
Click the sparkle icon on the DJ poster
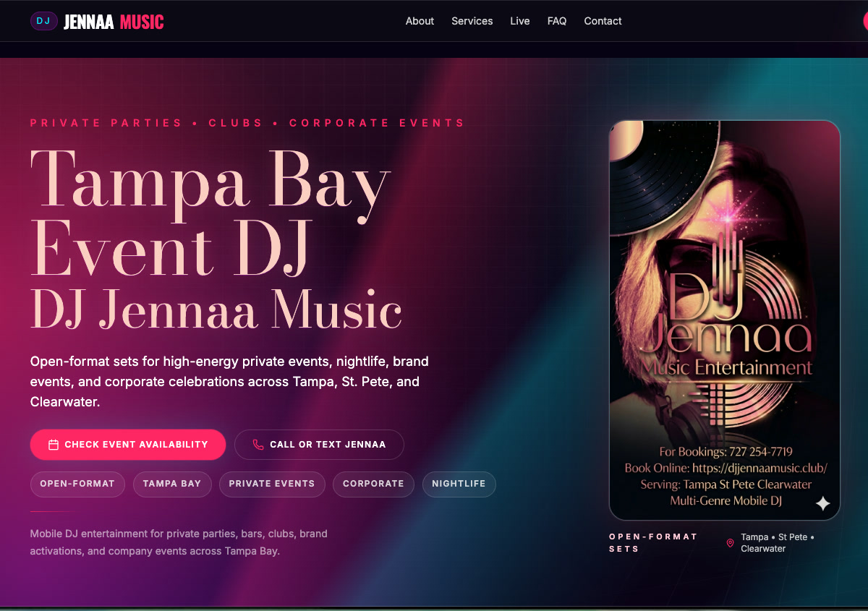(x=822, y=503)
